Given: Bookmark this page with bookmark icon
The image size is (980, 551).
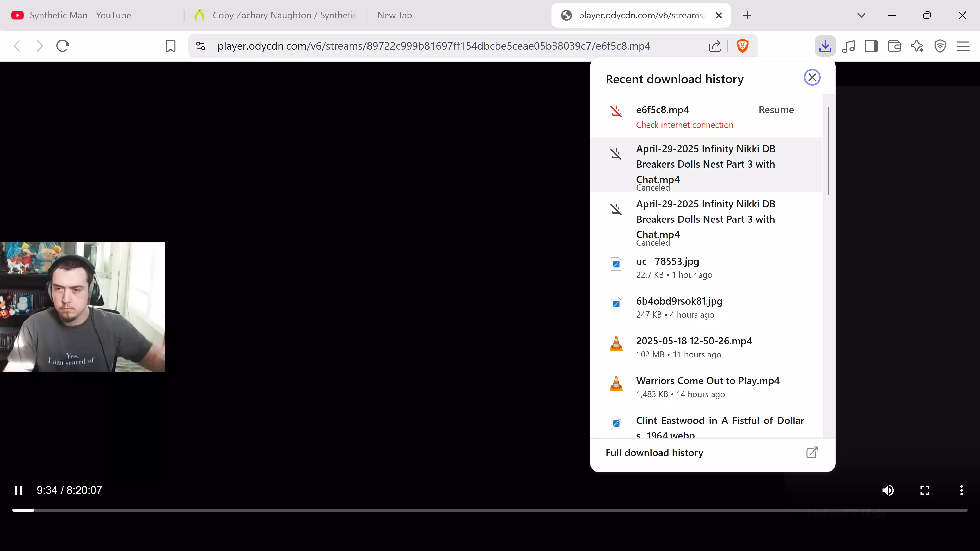Looking at the screenshot, I should pos(171,46).
